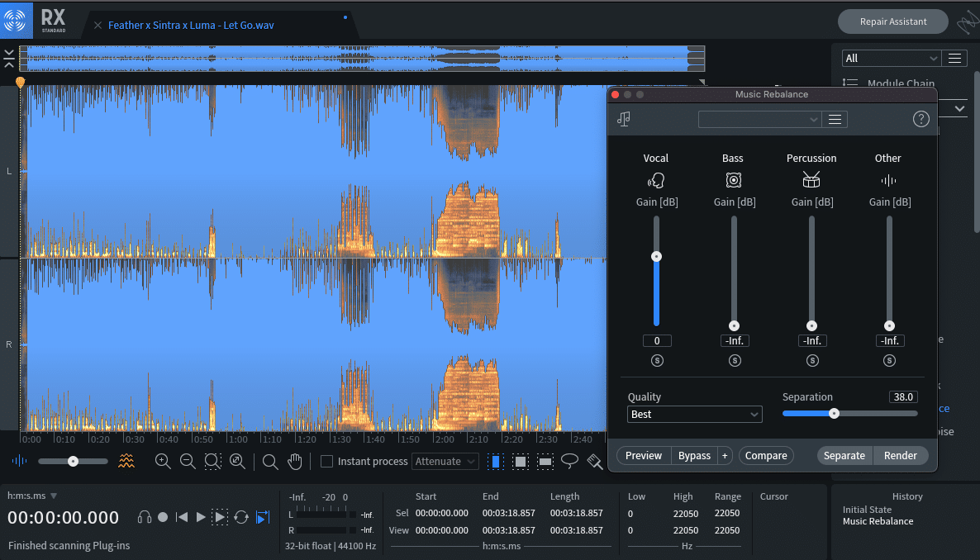Select the Vocal stem icon in Music Rebalance
The image size is (980, 560).
pyautogui.click(x=656, y=179)
